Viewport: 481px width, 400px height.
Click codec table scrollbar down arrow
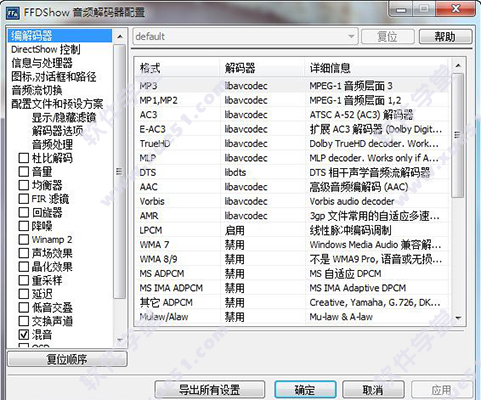tap(458, 318)
